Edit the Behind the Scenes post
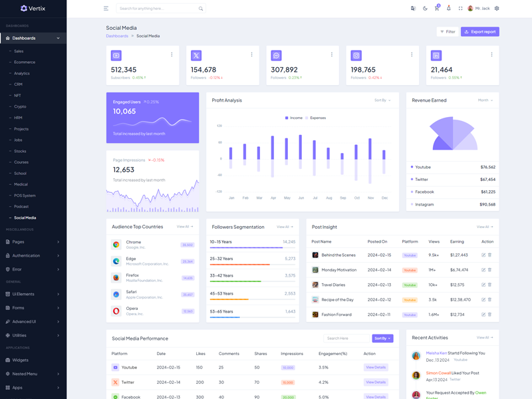This screenshot has width=532, height=399. 483,255
